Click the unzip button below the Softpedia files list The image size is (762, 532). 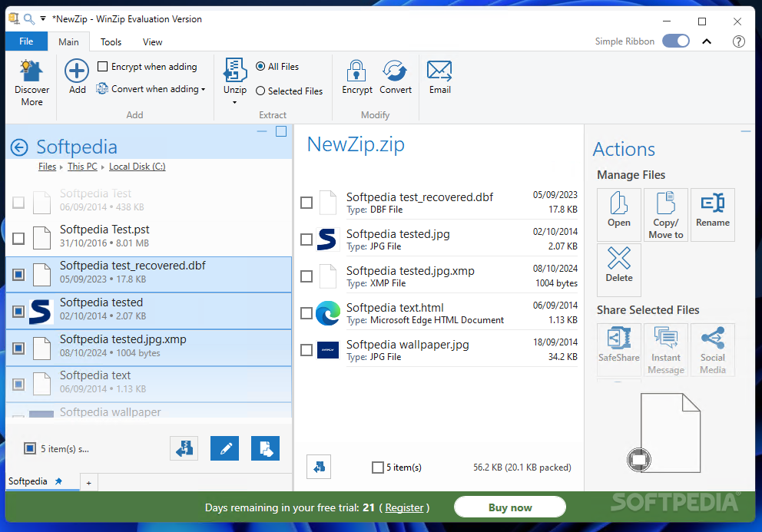[184, 448]
